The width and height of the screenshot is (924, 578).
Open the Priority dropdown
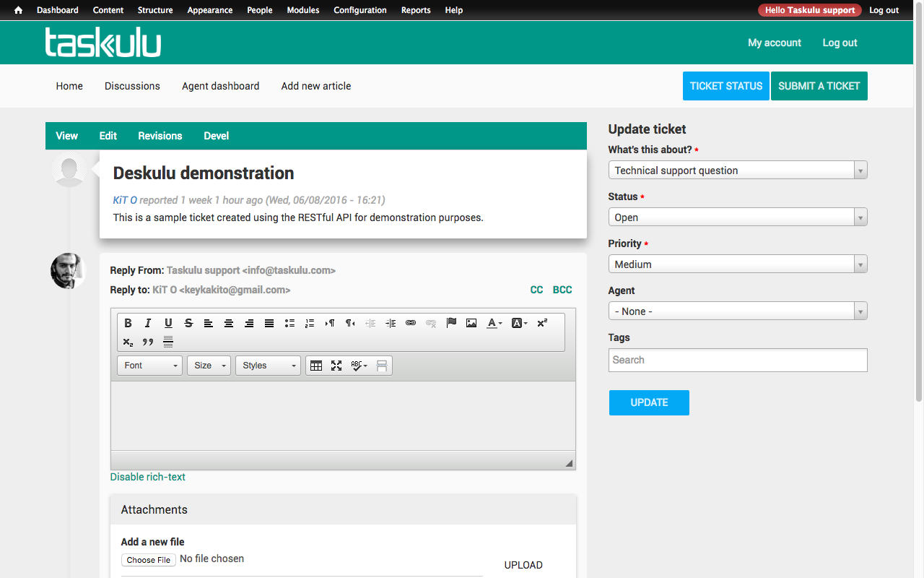tap(738, 264)
